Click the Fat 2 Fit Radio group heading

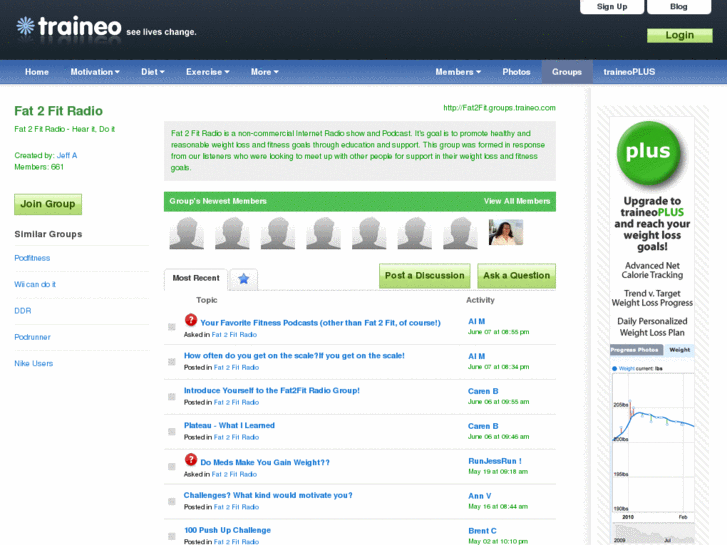click(58, 111)
